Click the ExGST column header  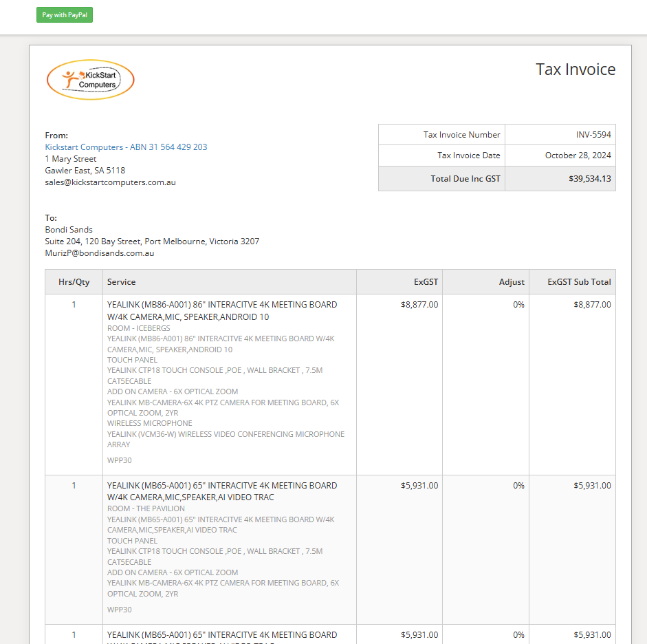point(426,281)
